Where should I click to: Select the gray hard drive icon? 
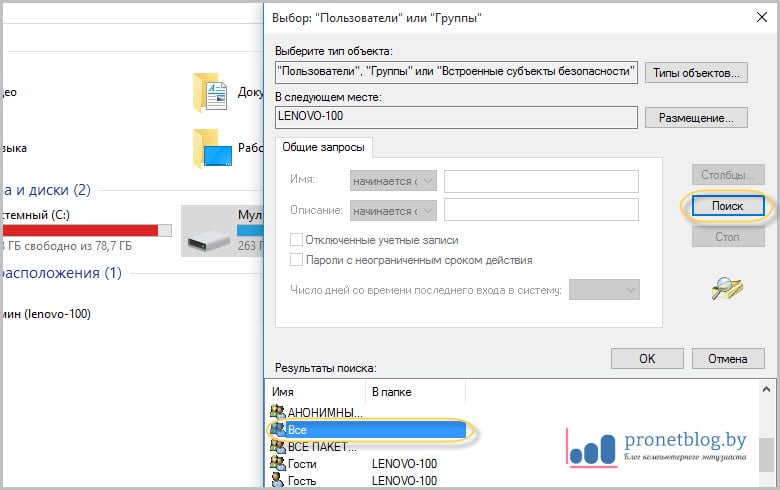(206, 231)
